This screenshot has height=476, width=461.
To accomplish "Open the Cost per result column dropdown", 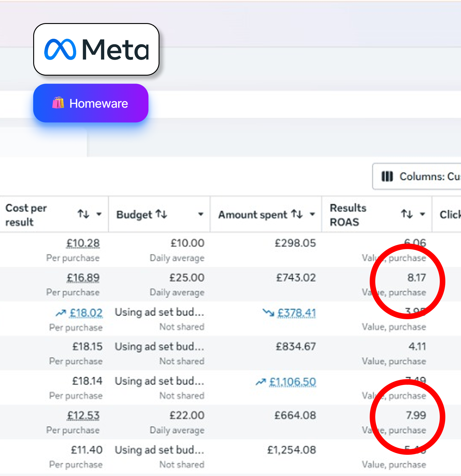I will tap(99, 214).
